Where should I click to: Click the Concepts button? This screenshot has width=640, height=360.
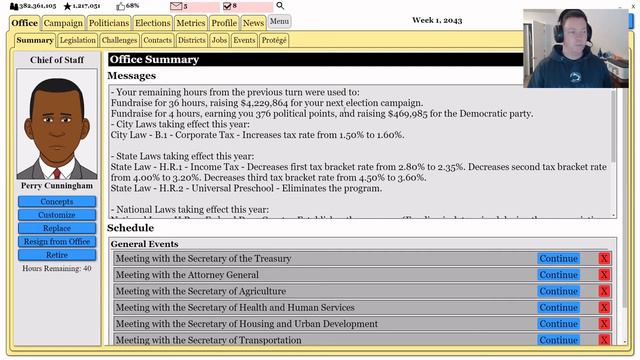pos(57,202)
